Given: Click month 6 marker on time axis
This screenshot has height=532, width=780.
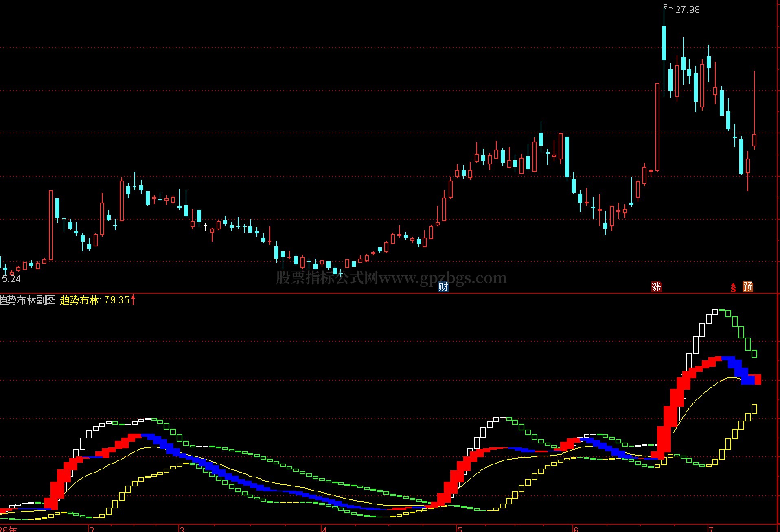Looking at the screenshot, I should (x=576, y=529).
